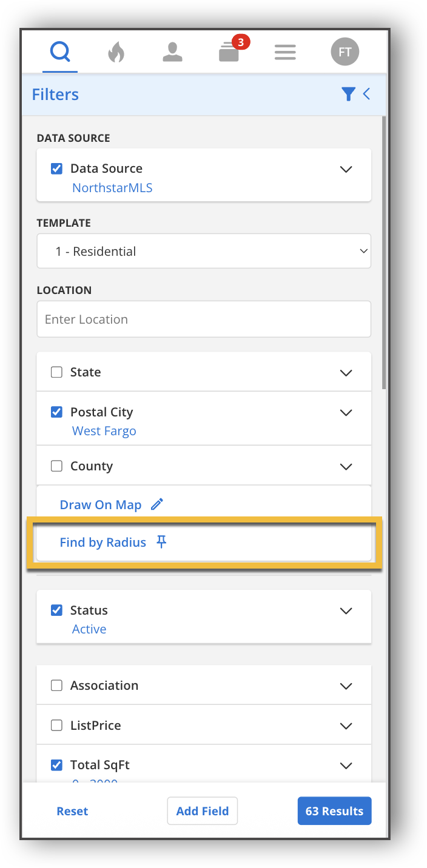
Task: Check the State checkbox
Action: (x=56, y=372)
